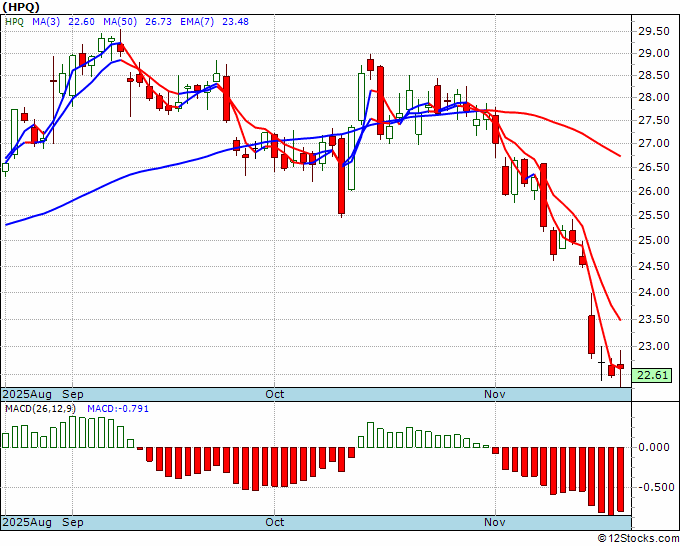This screenshot has width=680, height=546.
Task: Click the 25.00 price axis label
Action: pos(654,240)
